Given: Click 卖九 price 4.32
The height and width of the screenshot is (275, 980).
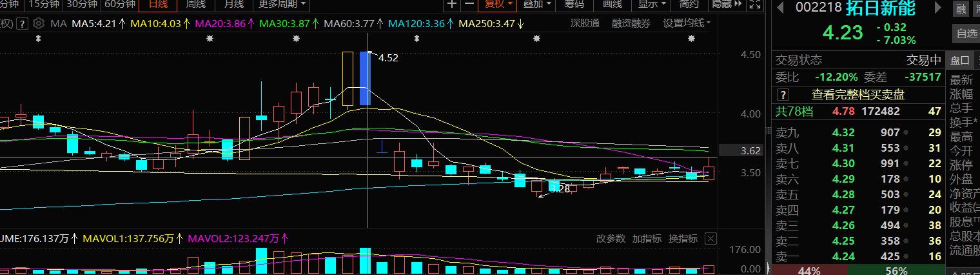Looking at the screenshot, I should (843, 132).
